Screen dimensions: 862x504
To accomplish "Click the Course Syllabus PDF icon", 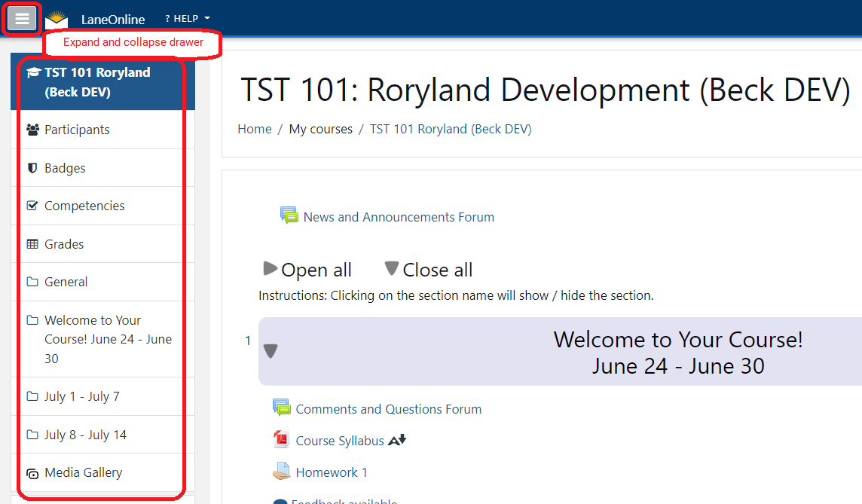I will coord(282,440).
